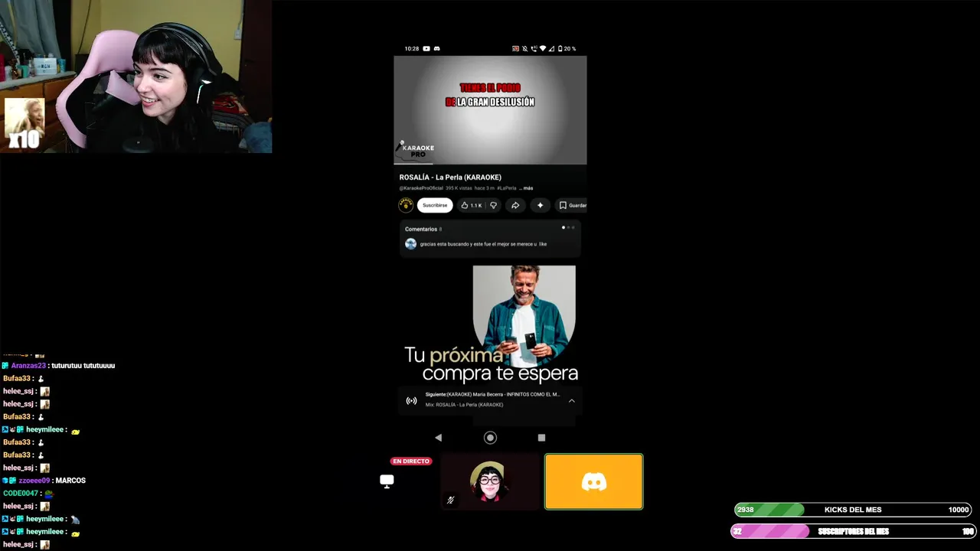Click the x10 emote overlay on webcam
Image resolution: width=980 pixels, height=551 pixels.
pos(24,124)
